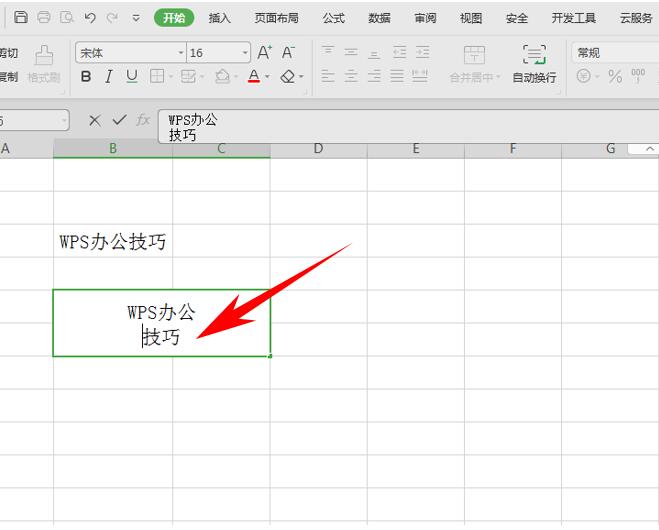The image size is (659, 530).
Task: Align text to top
Action: click(328, 52)
